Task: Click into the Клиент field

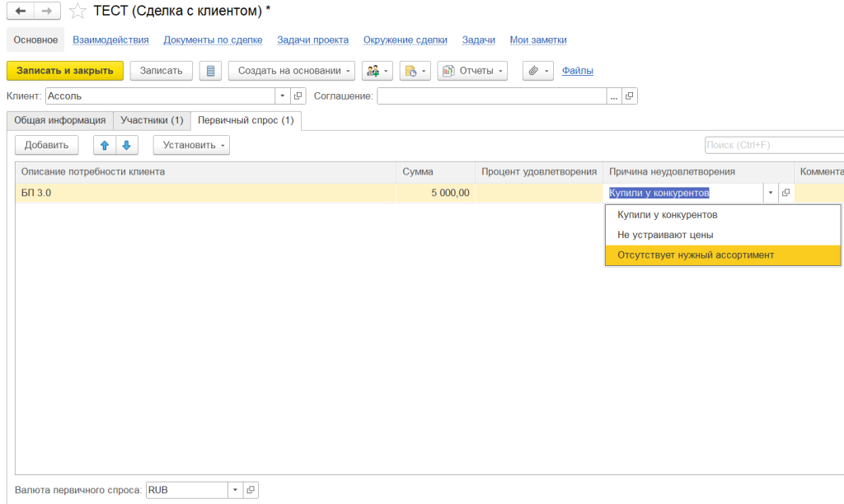Action: [x=161, y=96]
